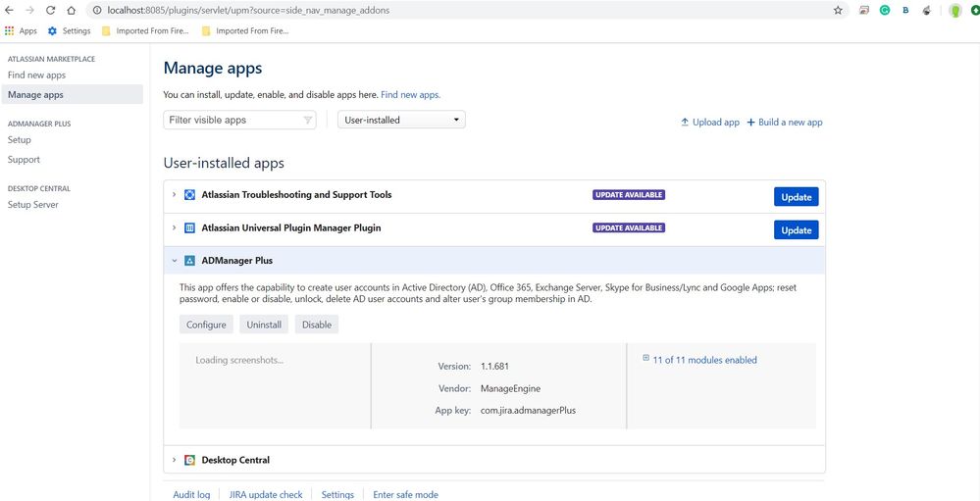
Task: Open Support in the sidebar
Action: click(24, 159)
